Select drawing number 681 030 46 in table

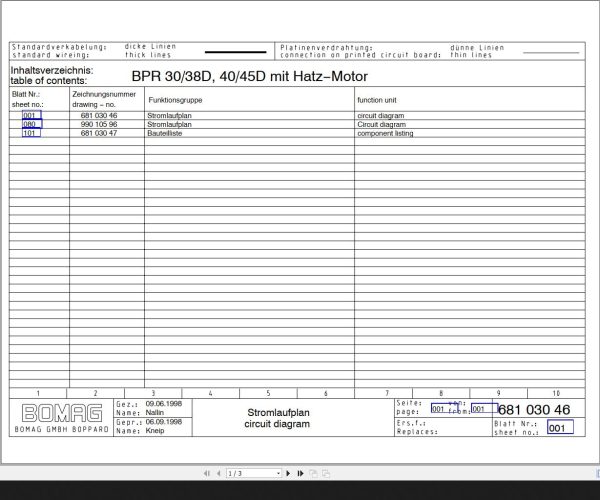[x=99, y=115]
